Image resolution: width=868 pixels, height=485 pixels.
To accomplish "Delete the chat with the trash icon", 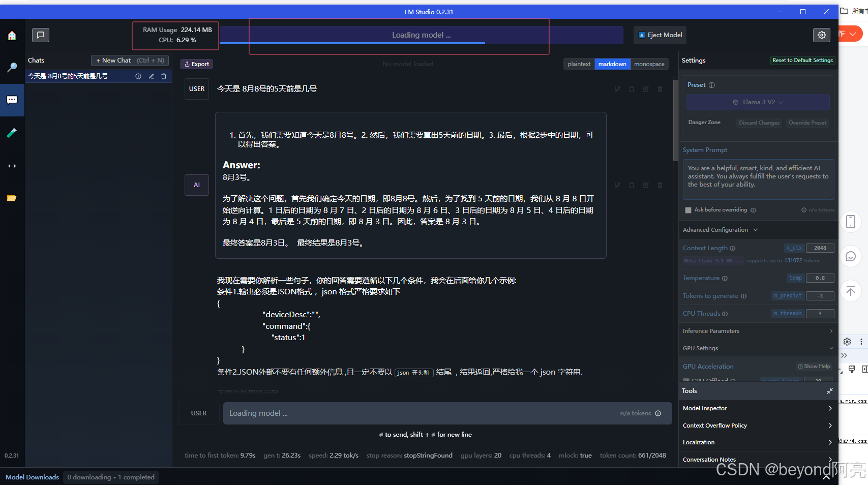I will coord(164,76).
